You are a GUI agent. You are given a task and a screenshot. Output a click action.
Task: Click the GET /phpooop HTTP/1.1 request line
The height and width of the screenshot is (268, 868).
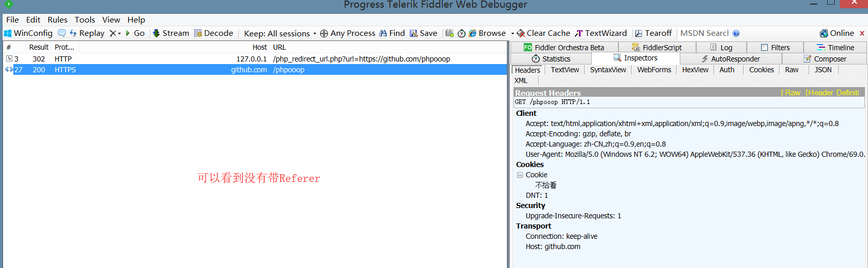click(688, 102)
